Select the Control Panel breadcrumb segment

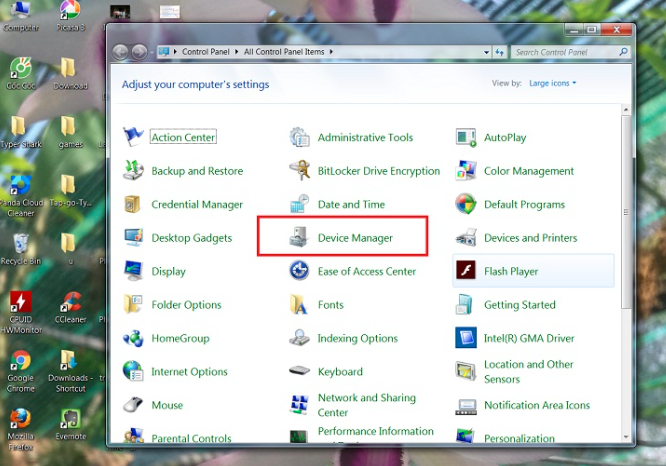[206, 52]
